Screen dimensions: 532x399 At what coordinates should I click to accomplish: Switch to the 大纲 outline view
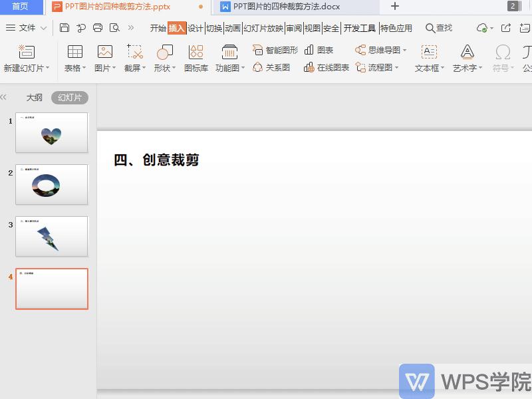coord(34,96)
